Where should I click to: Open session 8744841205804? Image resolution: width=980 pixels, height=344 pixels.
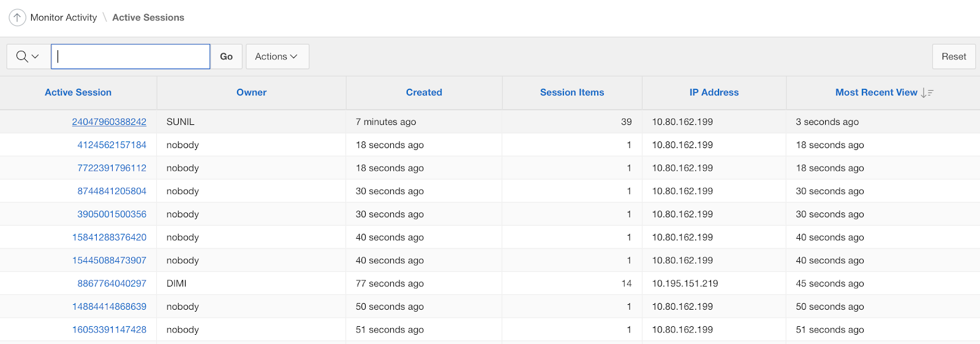pos(112,191)
